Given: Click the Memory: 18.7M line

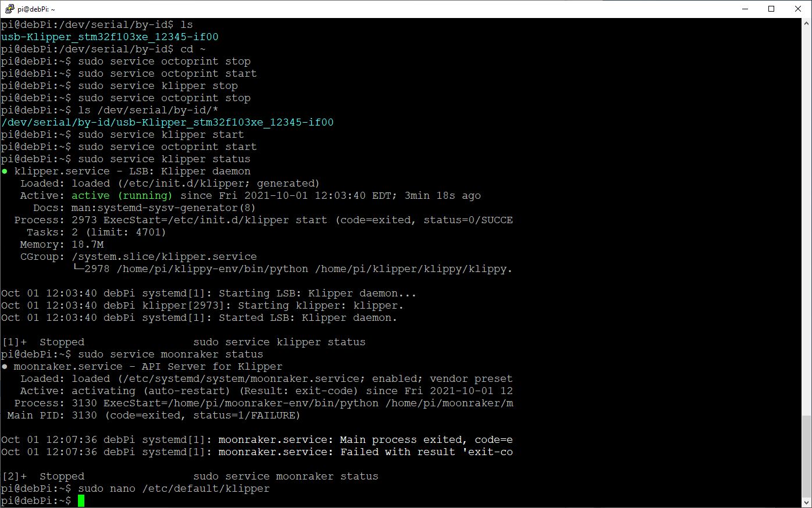Looking at the screenshot, I should [63, 244].
